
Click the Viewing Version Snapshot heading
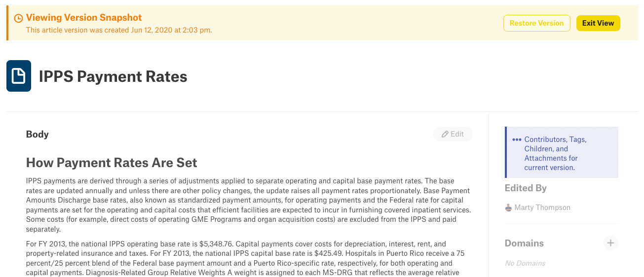[84, 18]
